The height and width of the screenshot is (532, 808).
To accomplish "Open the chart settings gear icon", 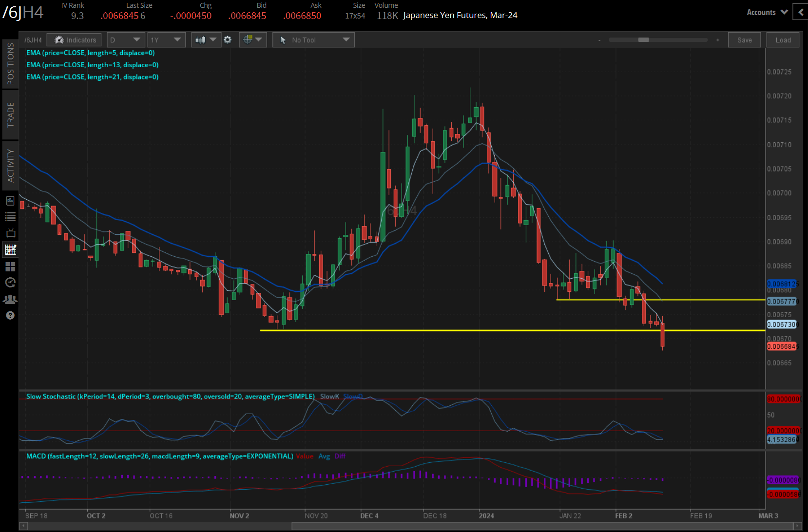I will (228, 40).
